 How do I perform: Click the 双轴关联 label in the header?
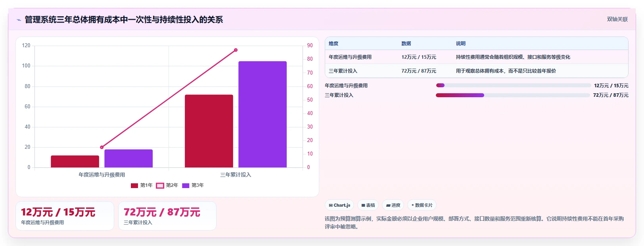click(617, 19)
